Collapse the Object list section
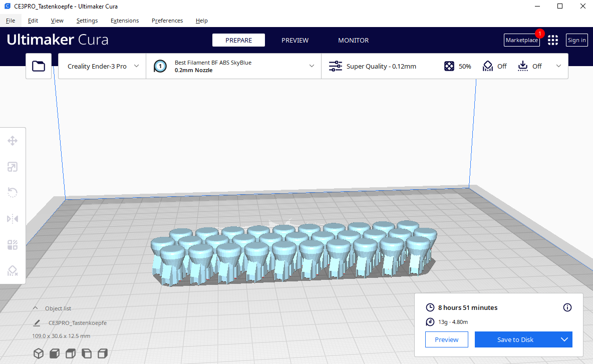The height and width of the screenshot is (364, 593). (x=35, y=308)
